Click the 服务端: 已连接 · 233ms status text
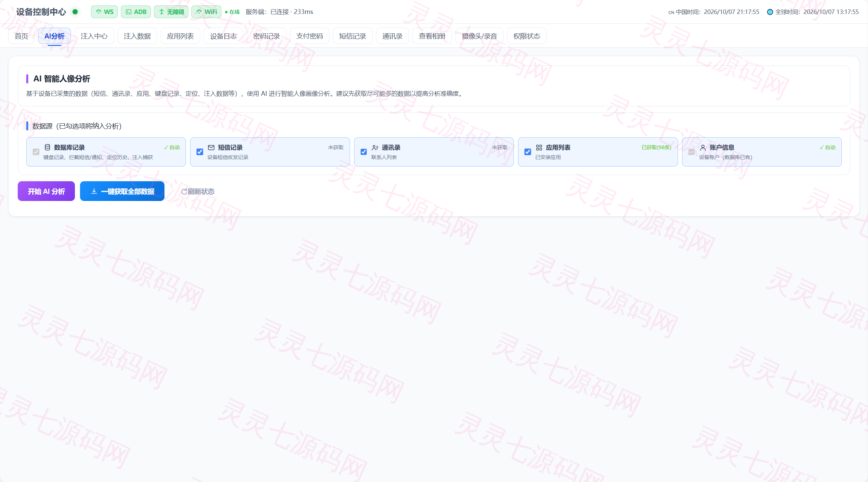Screen dimensions: 868x482 click(279, 12)
